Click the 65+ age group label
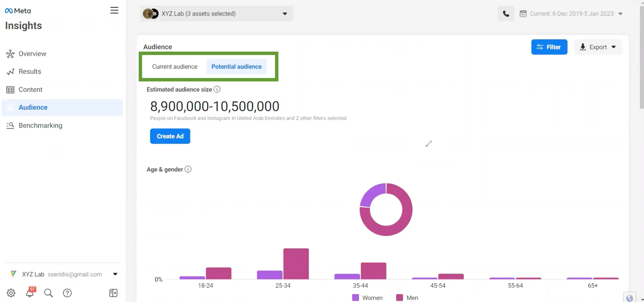Screen dimensions: 644x302 593,285
